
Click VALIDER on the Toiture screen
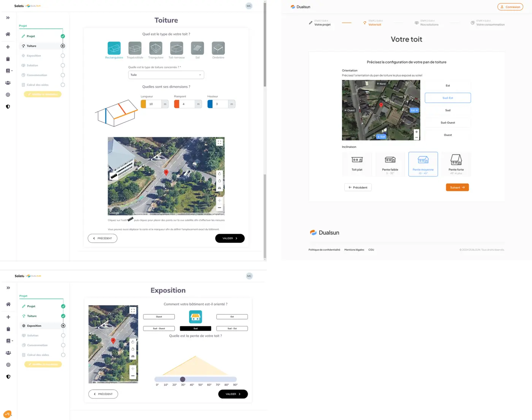click(230, 238)
